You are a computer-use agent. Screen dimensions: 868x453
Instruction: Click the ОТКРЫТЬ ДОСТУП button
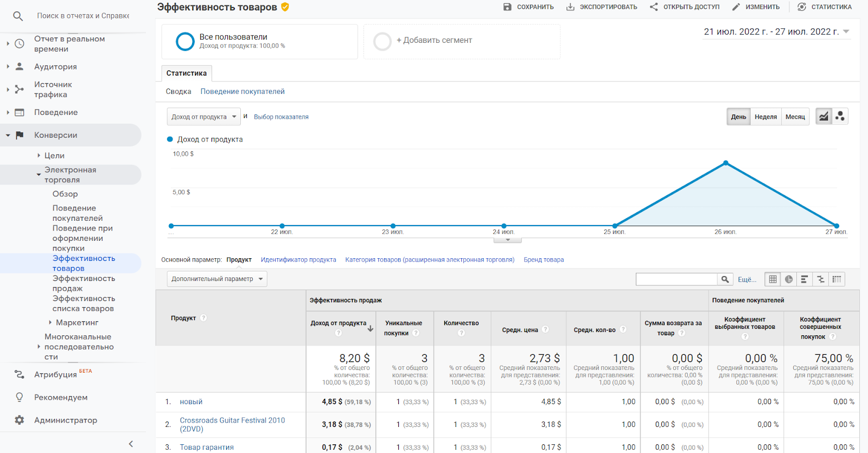click(685, 7)
